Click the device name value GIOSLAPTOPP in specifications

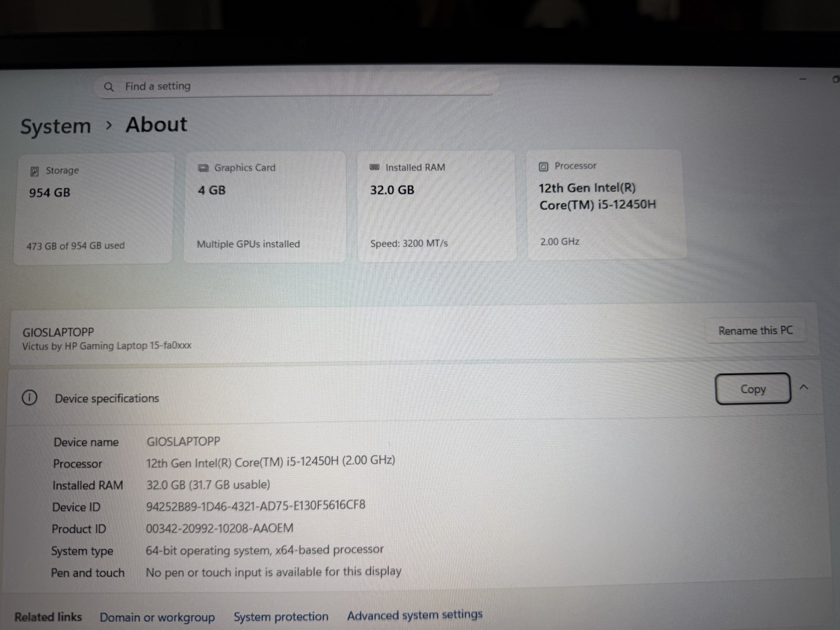pyautogui.click(x=183, y=442)
